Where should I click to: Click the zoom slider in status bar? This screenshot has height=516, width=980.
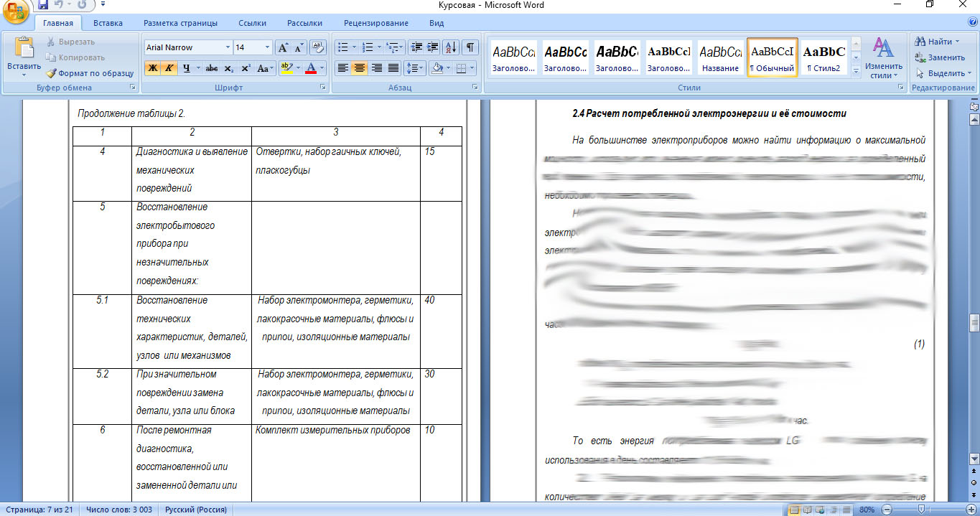pyautogui.click(x=921, y=510)
